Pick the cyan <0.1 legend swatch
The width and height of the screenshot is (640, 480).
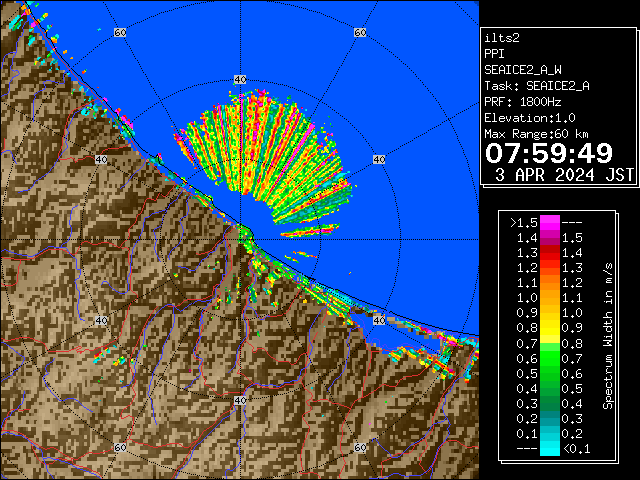[x=550, y=449]
